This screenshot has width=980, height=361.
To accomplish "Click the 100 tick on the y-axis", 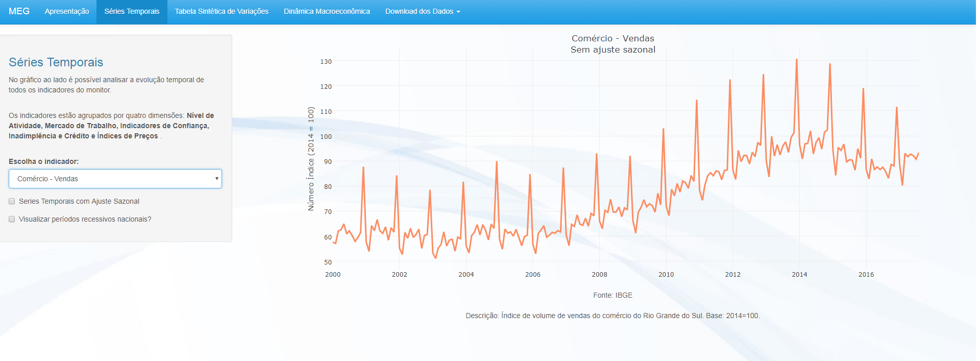I will coord(326,136).
